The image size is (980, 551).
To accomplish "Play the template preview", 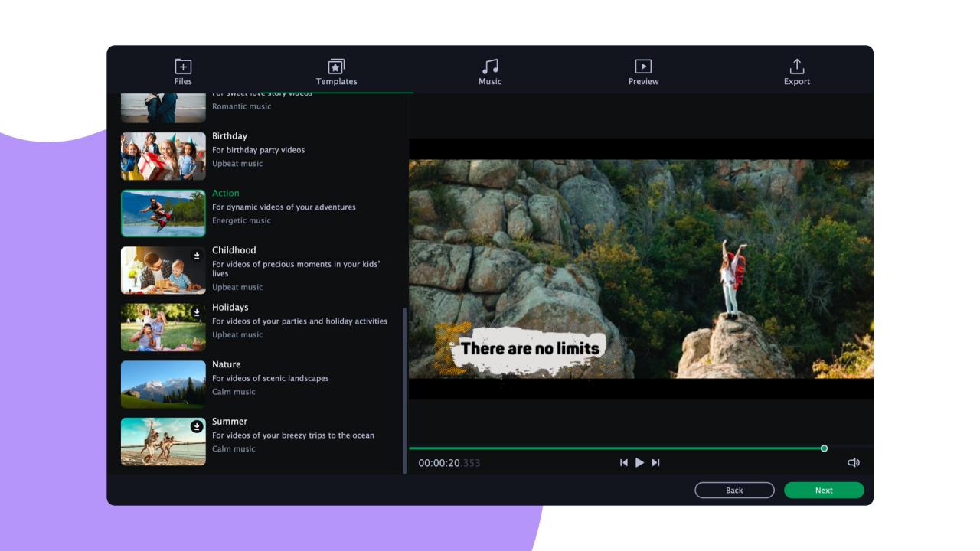I will coord(639,461).
